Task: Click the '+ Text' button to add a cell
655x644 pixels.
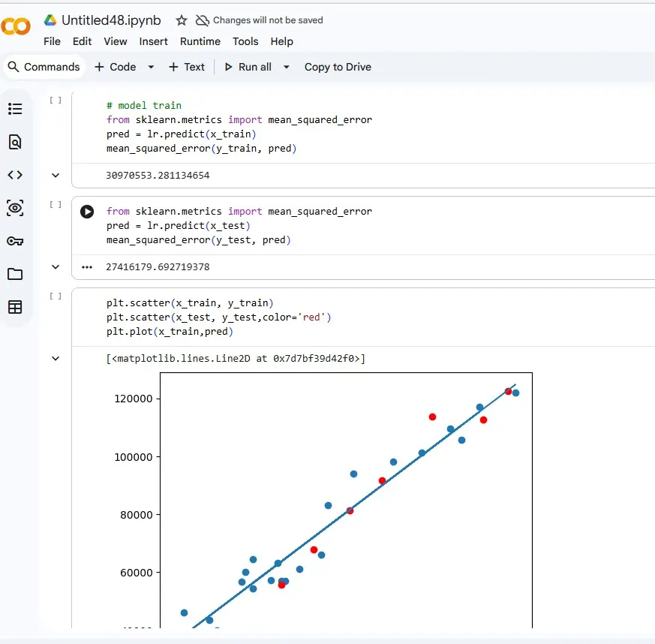Action: [187, 67]
